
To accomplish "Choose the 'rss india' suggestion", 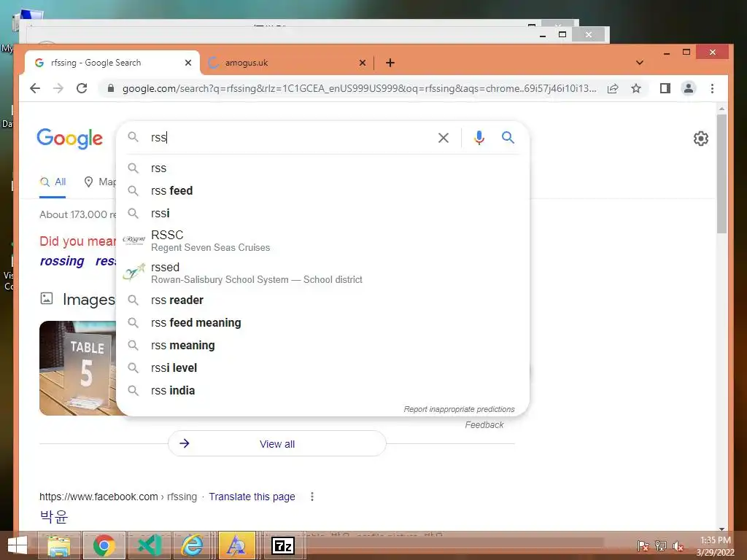I will [323, 391].
